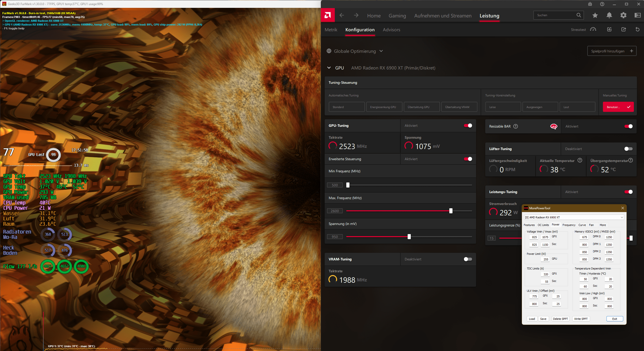Collapse the GPU section chevron
Viewport: 644px width, 351px height.
329,68
